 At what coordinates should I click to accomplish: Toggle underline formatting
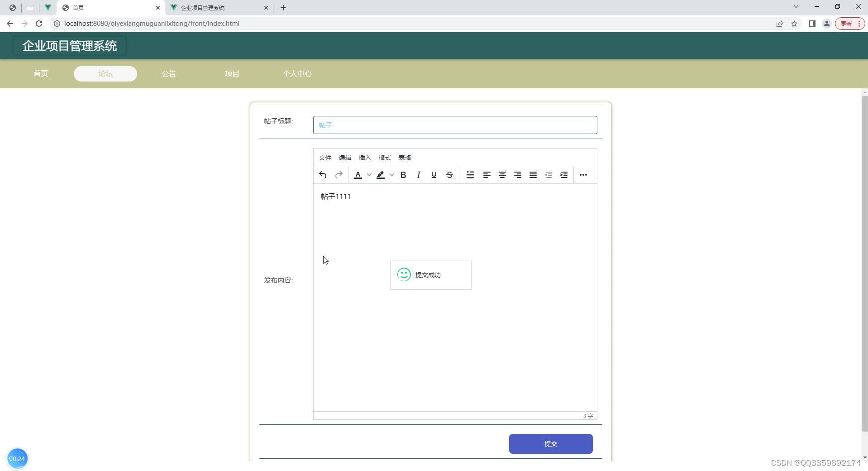click(434, 175)
